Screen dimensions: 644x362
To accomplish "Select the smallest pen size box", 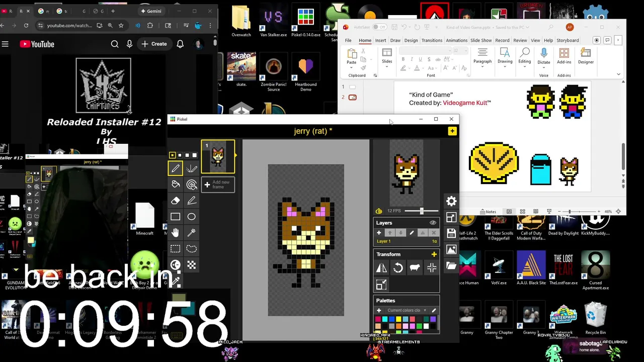I will coord(173,155).
